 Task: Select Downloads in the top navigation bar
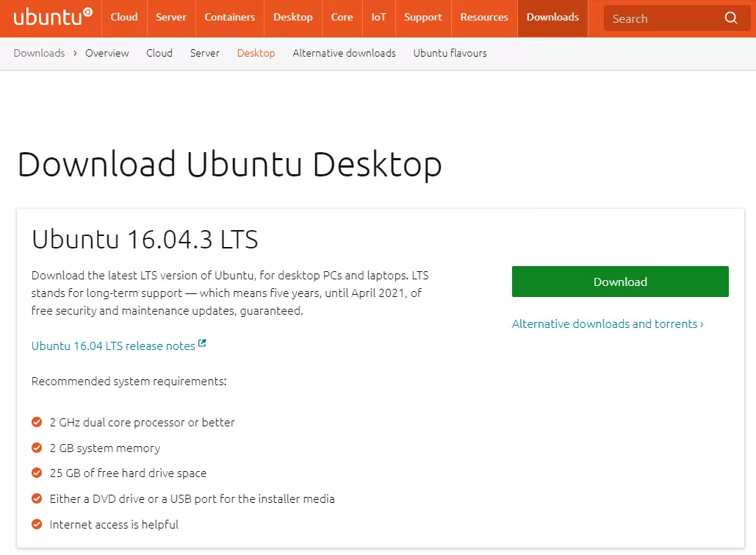coord(552,18)
